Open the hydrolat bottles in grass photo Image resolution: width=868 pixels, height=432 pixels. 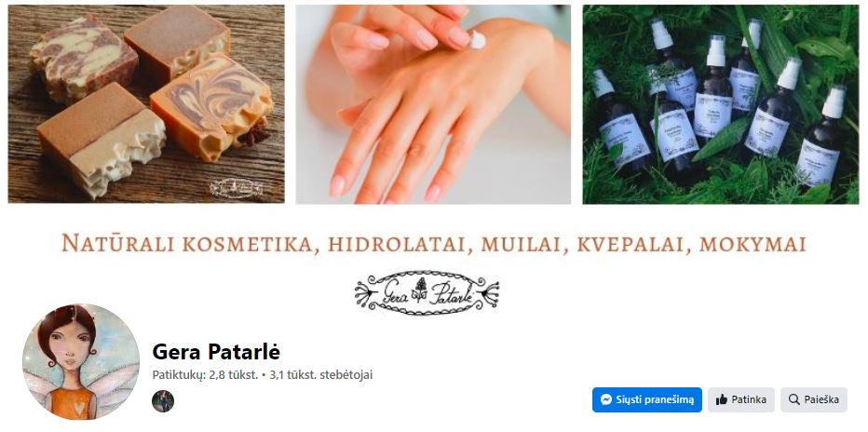point(721,104)
